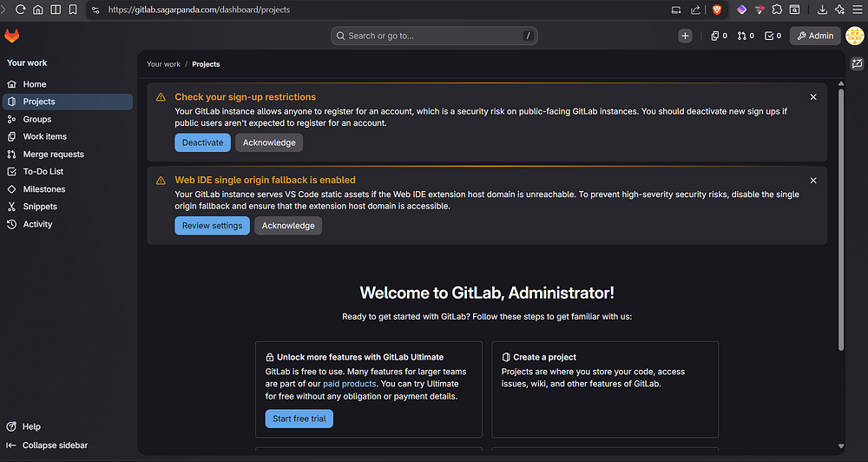Click the Your work breadcrumb link

pyautogui.click(x=163, y=64)
